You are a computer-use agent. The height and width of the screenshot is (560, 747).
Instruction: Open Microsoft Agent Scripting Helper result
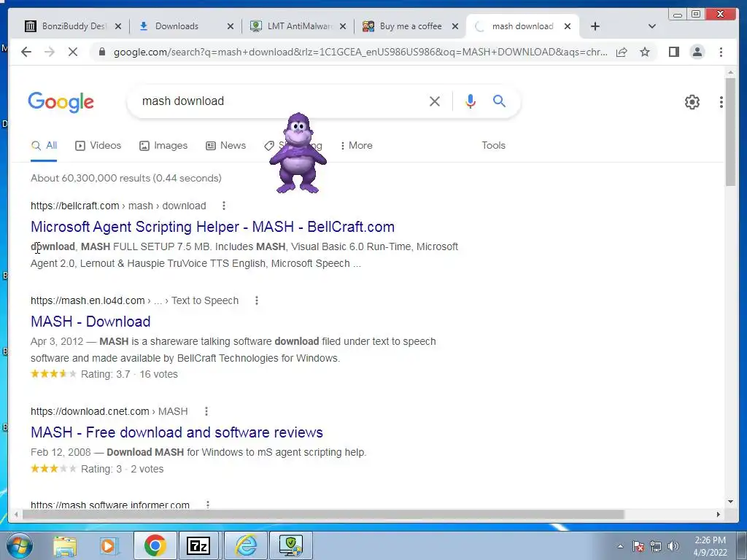tap(212, 227)
